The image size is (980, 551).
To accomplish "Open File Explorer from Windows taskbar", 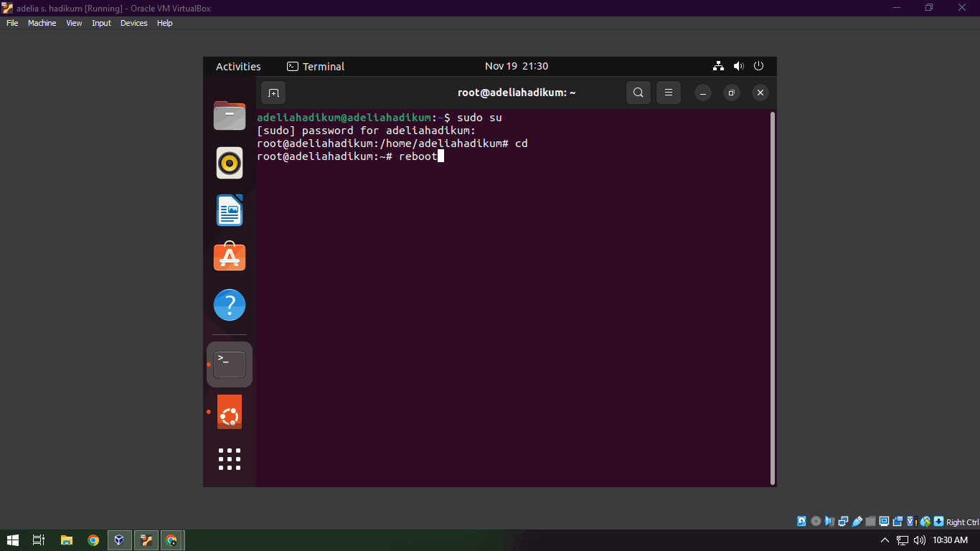I will tap(67, 540).
